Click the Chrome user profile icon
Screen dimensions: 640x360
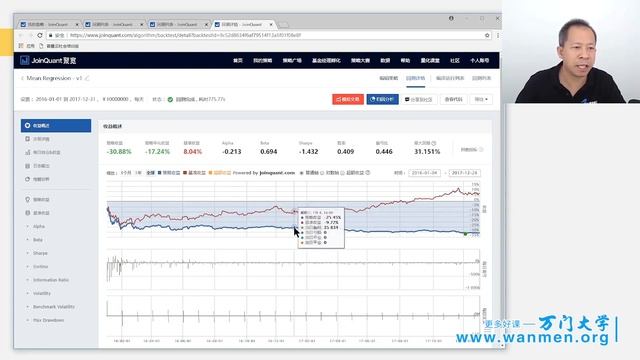451,18
